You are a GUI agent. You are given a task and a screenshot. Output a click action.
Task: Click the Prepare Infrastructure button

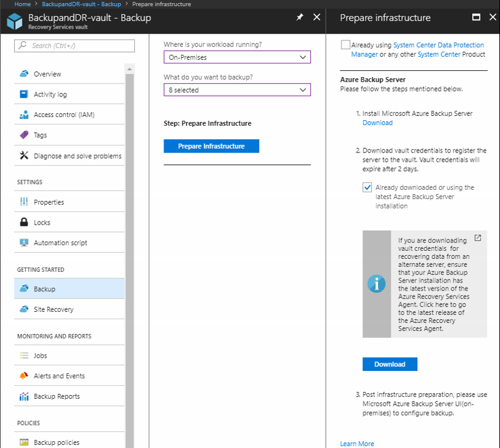coord(211,146)
